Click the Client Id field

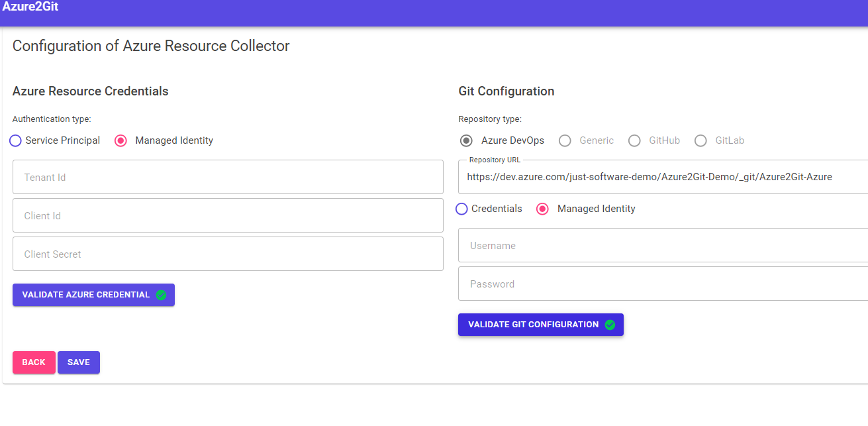(x=228, y=215)
